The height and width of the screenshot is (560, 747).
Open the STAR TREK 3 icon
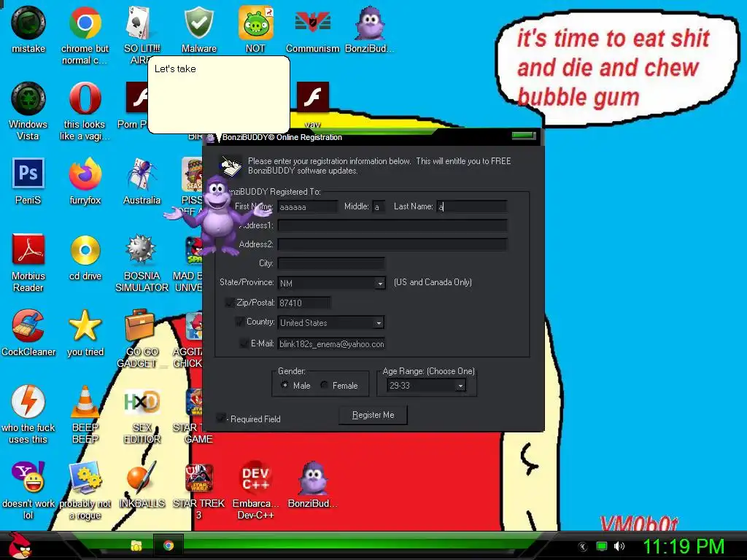(198, 490)
